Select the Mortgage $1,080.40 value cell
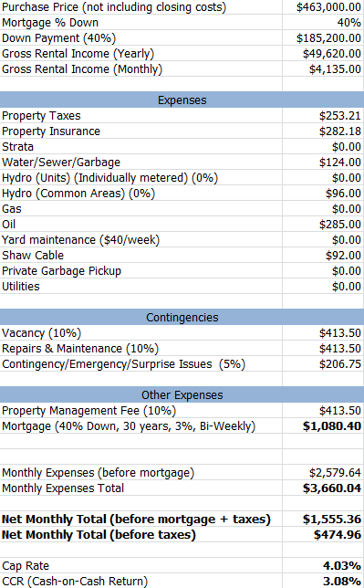The image size is (364, 588). pyautogui.click(x=323, y=426)
